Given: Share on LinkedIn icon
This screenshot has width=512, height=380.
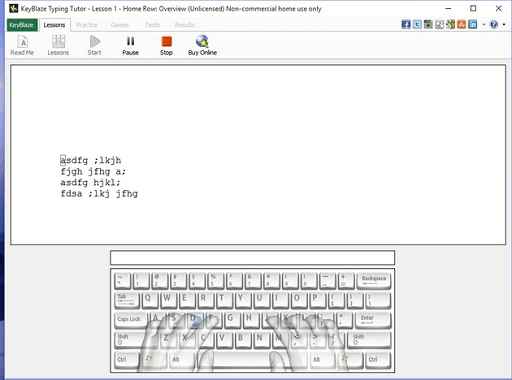Looking at the screenshot, I should [472, 24].
